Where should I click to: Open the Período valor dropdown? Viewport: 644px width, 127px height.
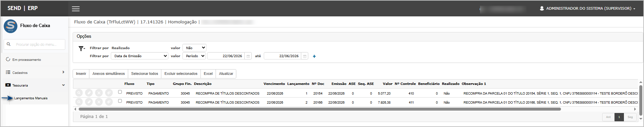click(194, 56)
